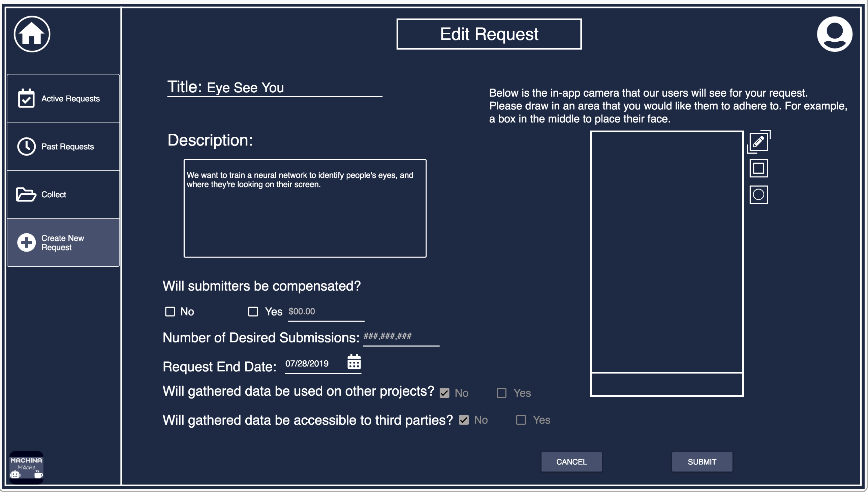The width and height of the screenshot is (868, 493).
Task: Disable Yes for data used on other projects
Action: pyautogui.click(x=501, y=393)
